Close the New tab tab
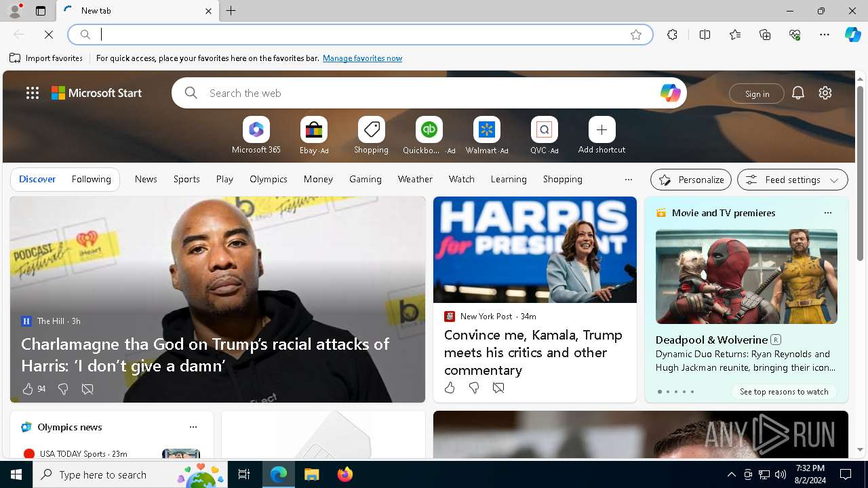Image resolution: width=868 pixels, height=488 pixels. pos(208,11)
